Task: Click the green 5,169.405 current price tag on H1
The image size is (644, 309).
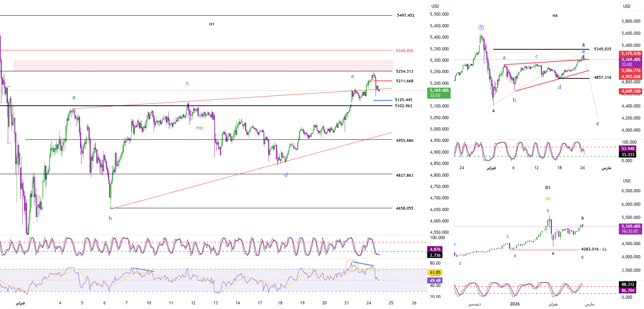Action: click(439, 93)
